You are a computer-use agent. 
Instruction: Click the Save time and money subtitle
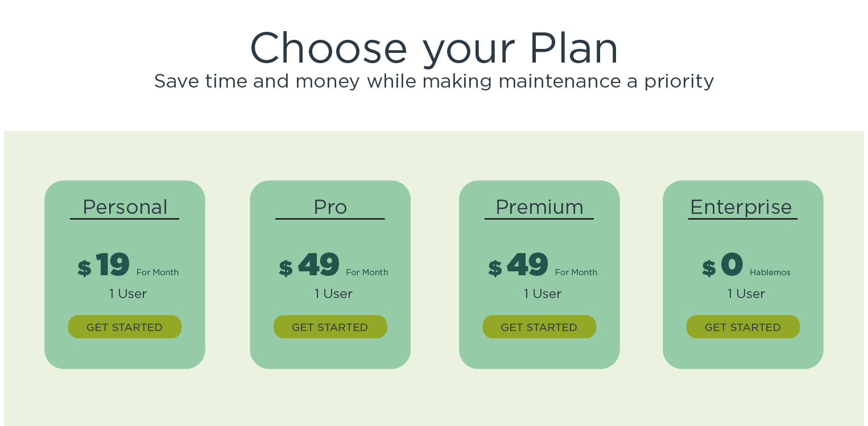[x=434, y=81]
